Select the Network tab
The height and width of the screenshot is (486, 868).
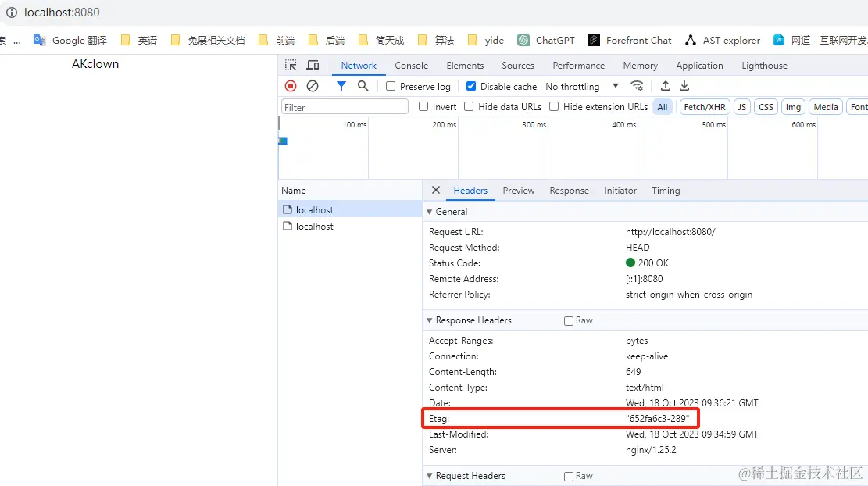[x=359, y=66]
